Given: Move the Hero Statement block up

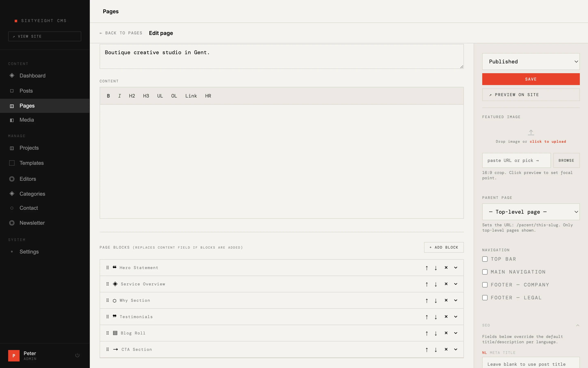Looking at the screenshot, I should 427,268.
